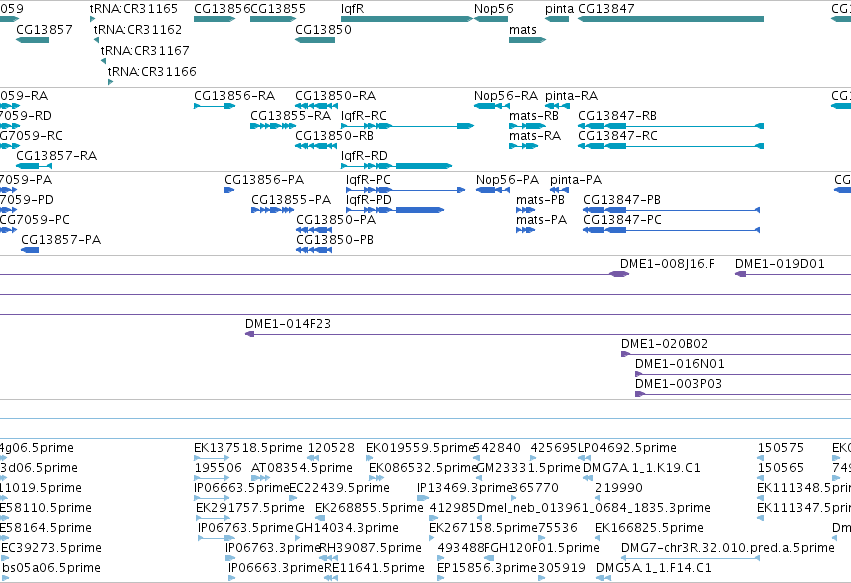Select protein CG13847-PC
The width and height of the screenshot is (851, 583).
pos(671,230)
